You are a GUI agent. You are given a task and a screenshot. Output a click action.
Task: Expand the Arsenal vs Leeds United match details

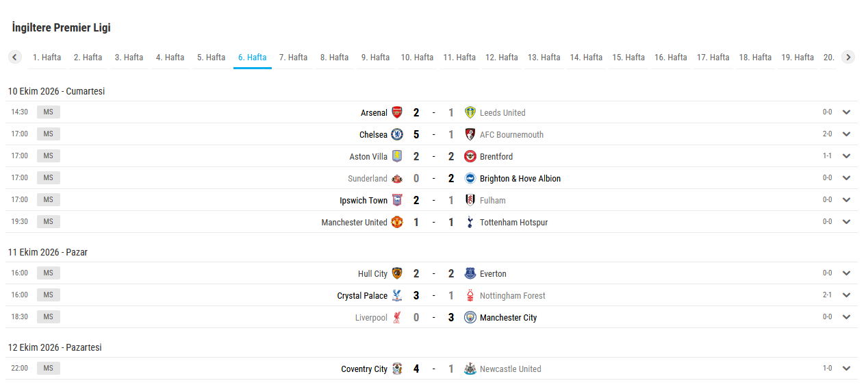tap(847, 112)
